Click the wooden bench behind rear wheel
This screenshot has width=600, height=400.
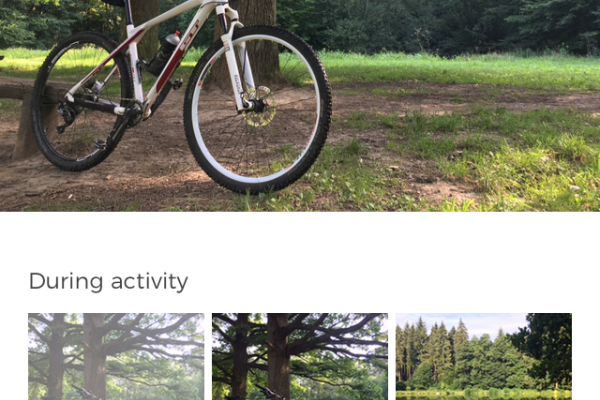[23, 117]
